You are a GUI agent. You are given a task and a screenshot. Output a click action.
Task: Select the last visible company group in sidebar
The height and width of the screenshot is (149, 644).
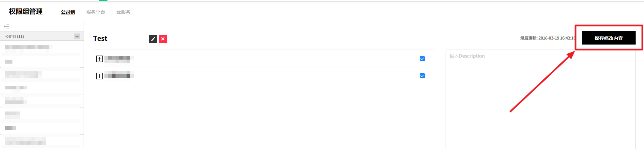[x=25, y=141]
